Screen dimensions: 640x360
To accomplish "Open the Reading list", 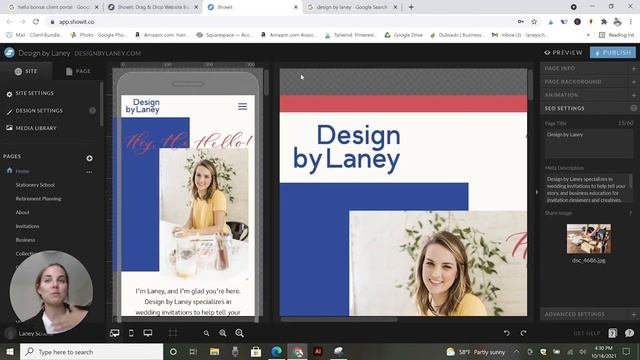I will tap(616, 35).
